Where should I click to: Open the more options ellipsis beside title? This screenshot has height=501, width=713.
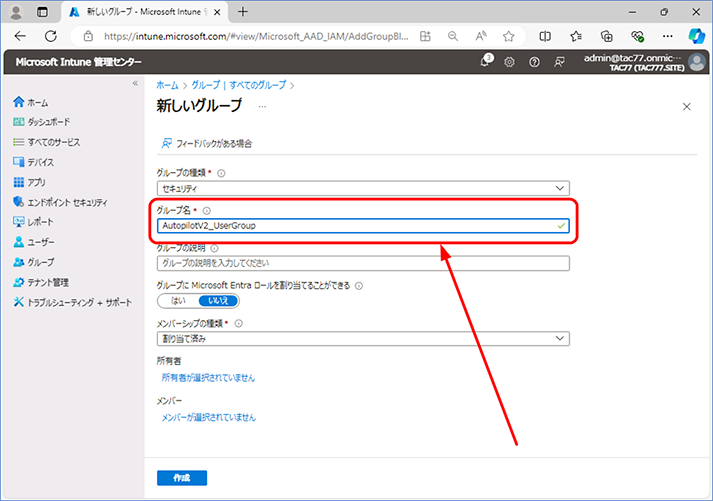point(262,106)
